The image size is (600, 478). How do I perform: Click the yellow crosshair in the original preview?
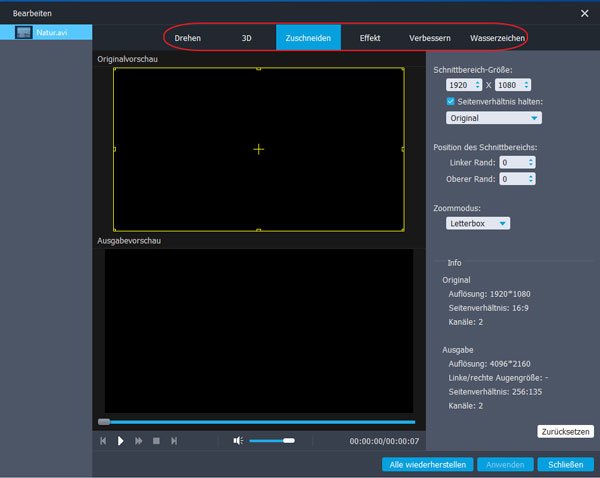point(259,149)
